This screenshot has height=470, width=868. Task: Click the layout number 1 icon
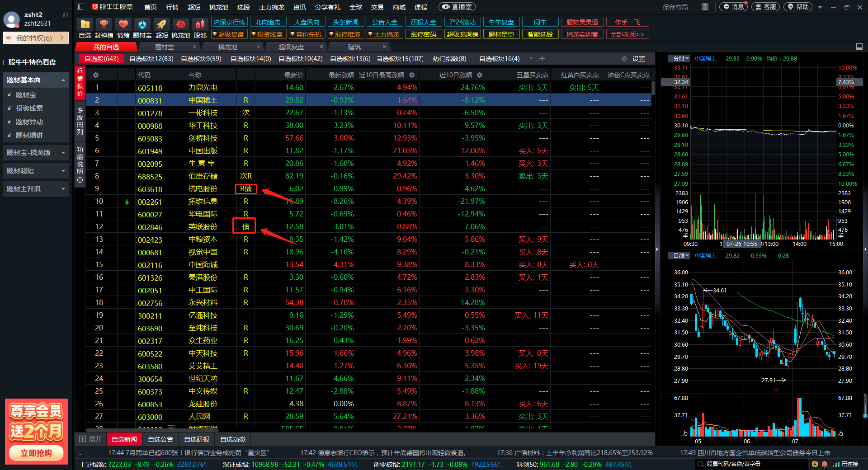[x=705, y=7]
